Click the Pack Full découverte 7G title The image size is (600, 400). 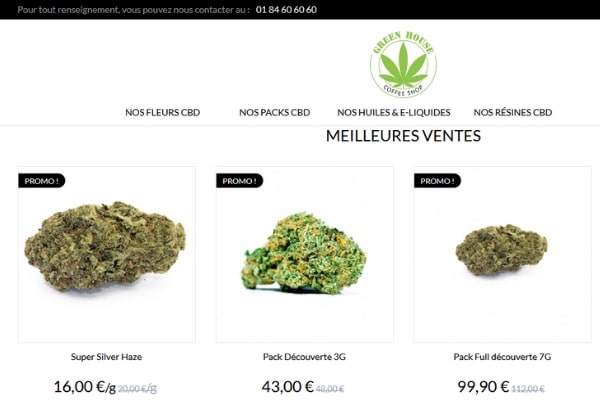click(502, 357)
